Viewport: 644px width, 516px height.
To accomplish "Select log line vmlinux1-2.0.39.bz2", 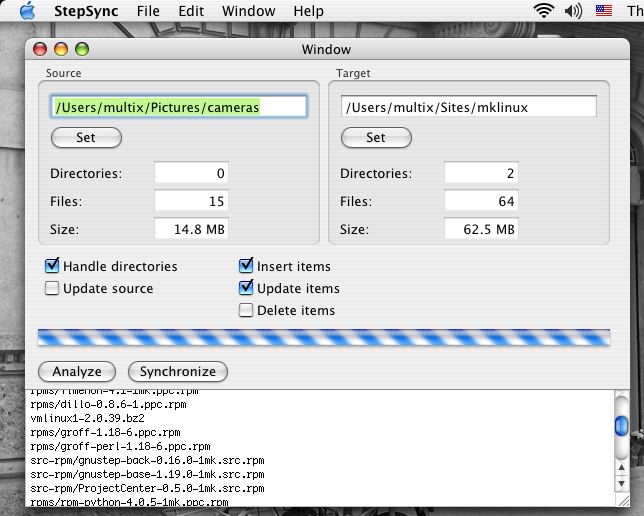I will point(87,419).
